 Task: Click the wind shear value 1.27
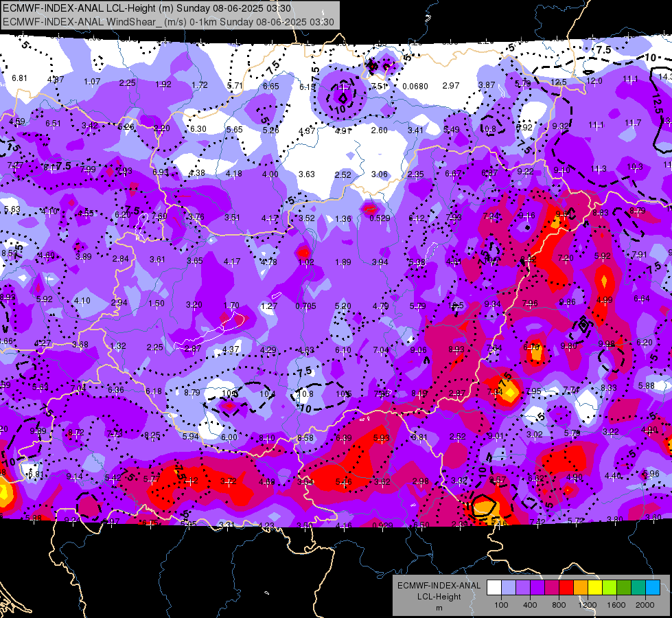[x=268, y=306]
